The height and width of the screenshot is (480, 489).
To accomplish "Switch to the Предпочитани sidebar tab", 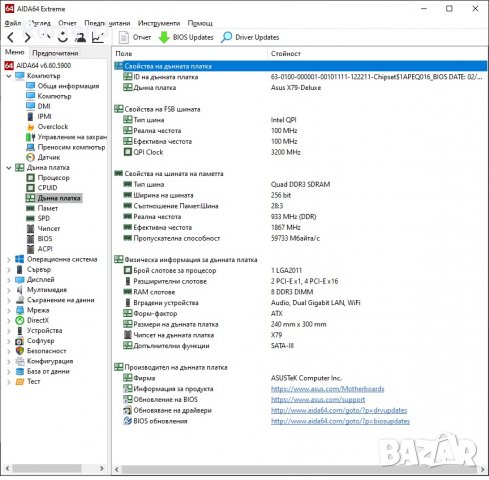I will click(55, 53).
